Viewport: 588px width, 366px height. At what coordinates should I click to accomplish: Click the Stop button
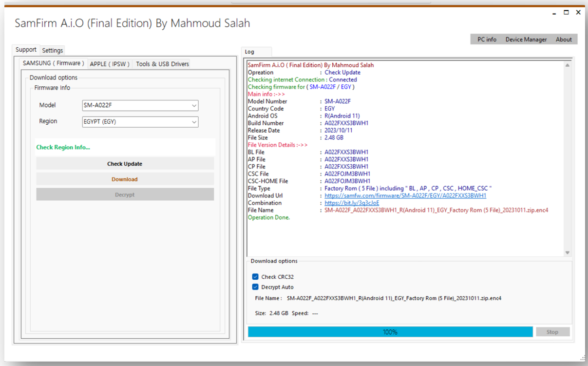pos(552,332)
